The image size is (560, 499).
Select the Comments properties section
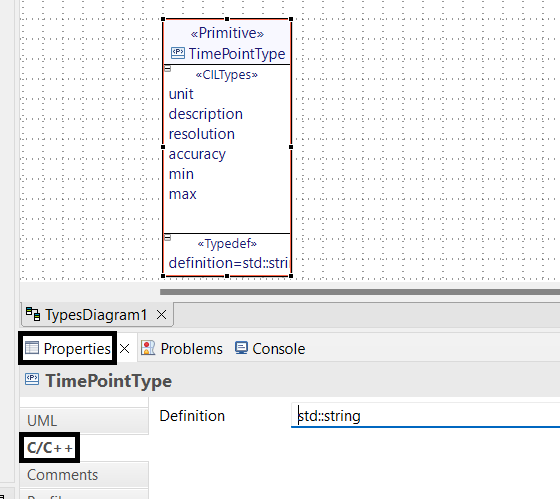click(84, 475)
